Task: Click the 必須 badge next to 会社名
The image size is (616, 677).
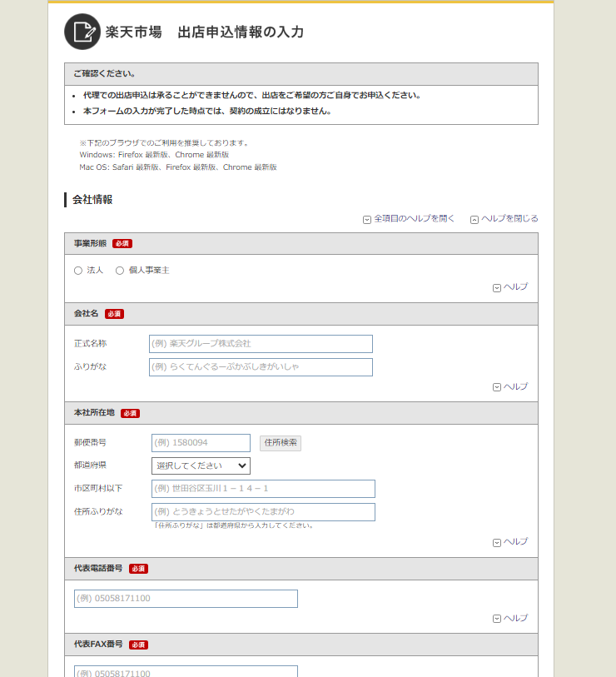Action: point(114,314)
